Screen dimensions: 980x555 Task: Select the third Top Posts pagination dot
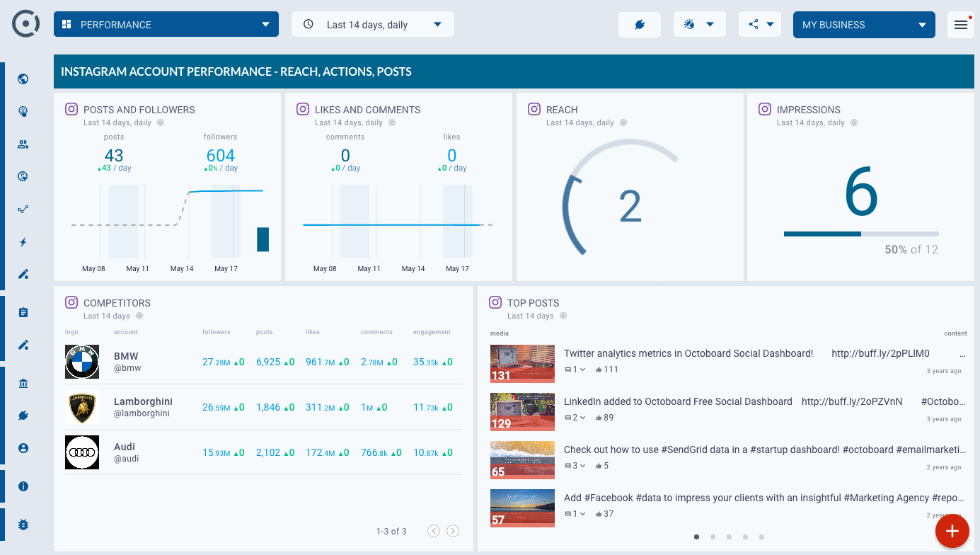729,537
